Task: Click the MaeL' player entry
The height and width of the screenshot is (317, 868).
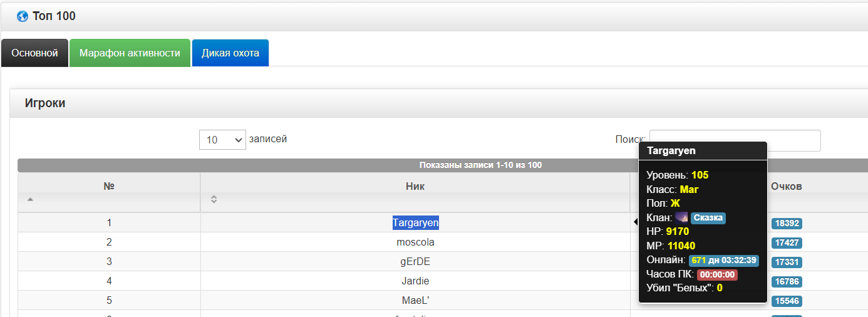Action: [415, 300]
